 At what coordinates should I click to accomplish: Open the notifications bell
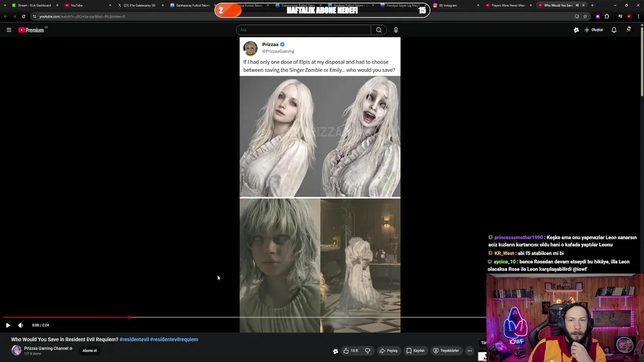coord(614,30)
